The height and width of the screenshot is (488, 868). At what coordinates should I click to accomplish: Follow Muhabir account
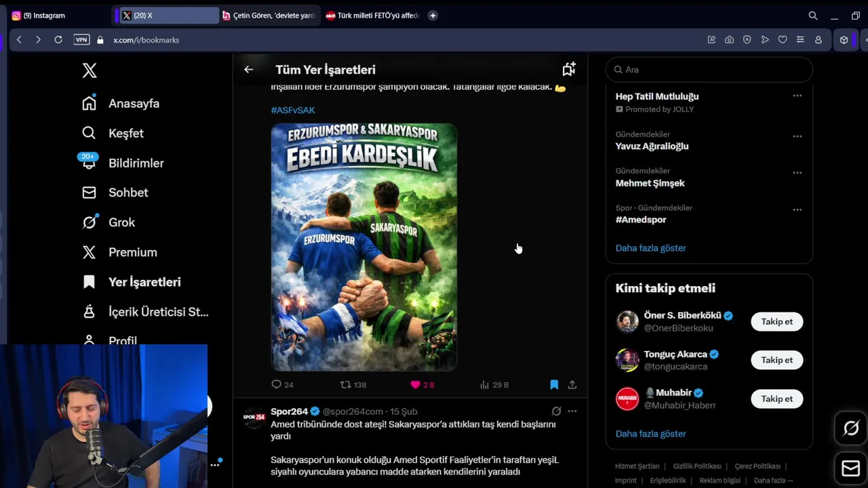777,399
